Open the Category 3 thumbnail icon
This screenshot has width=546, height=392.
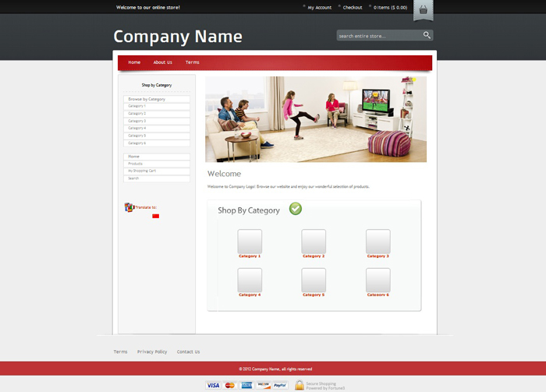378,241
